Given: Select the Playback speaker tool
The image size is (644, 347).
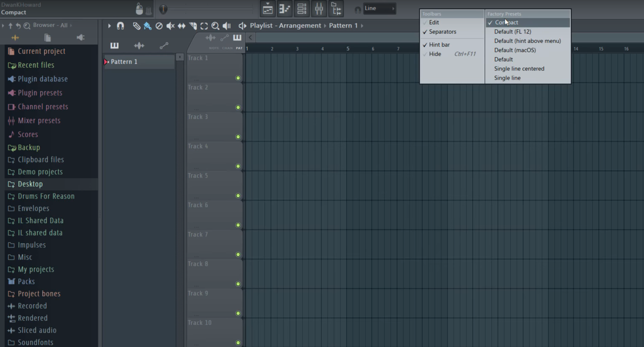Looking at the screenshot, I should 227,26.
